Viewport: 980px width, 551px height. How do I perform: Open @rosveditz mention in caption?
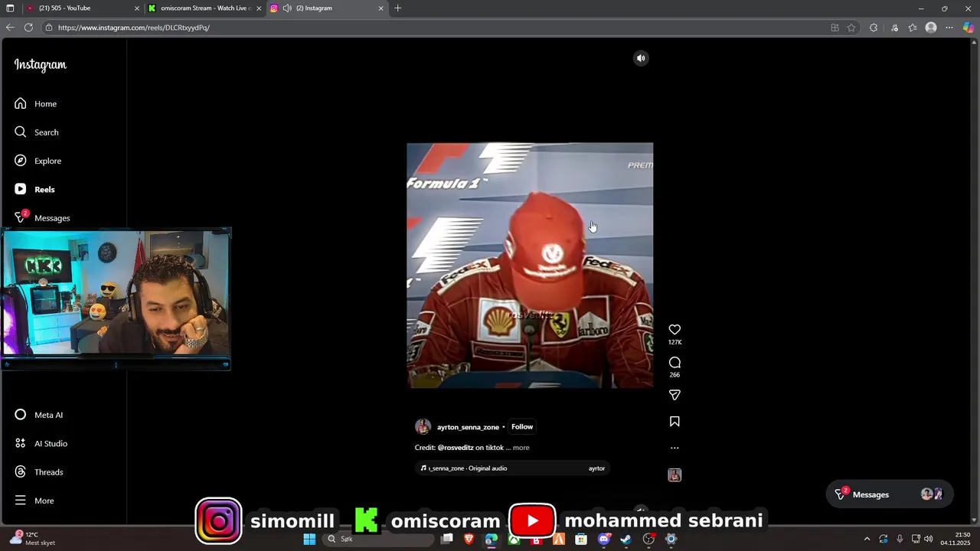coord(456,448)
